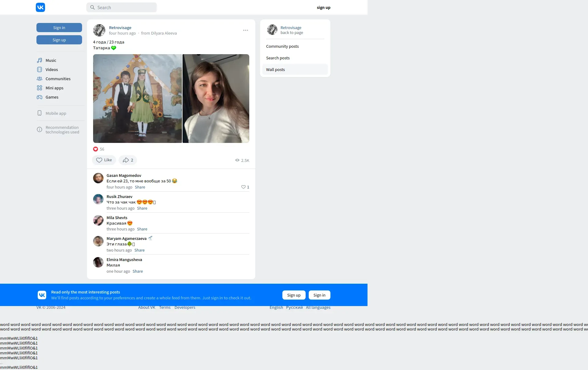This screenshot has width=588, height=370.
Task: Open All languages selector in footer
Action: [318, 308]
